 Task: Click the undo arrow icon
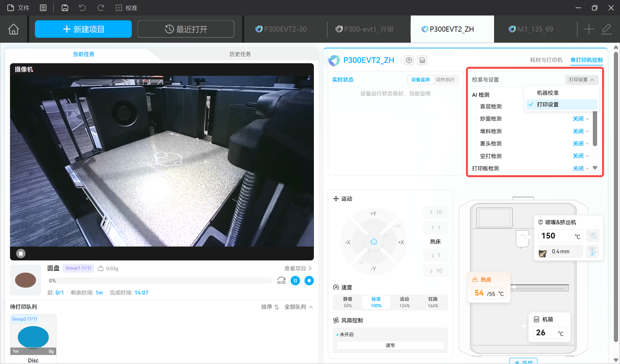82,8
